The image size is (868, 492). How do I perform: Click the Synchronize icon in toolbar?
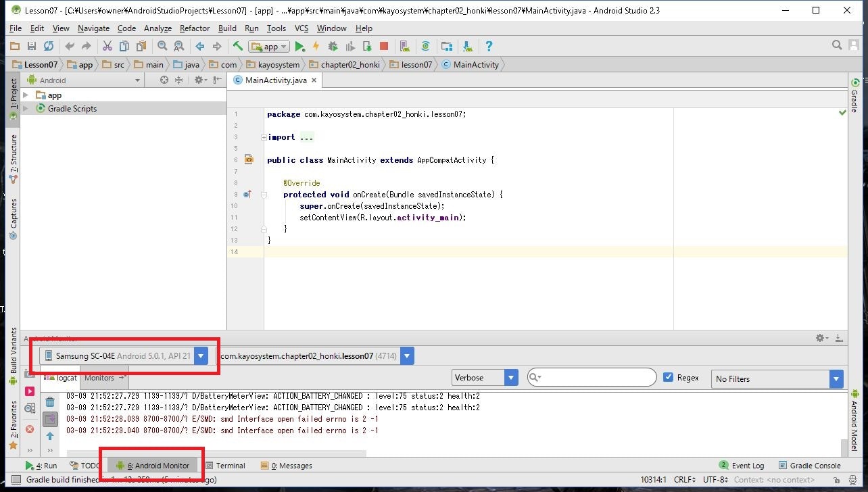[x=48, y=46]
